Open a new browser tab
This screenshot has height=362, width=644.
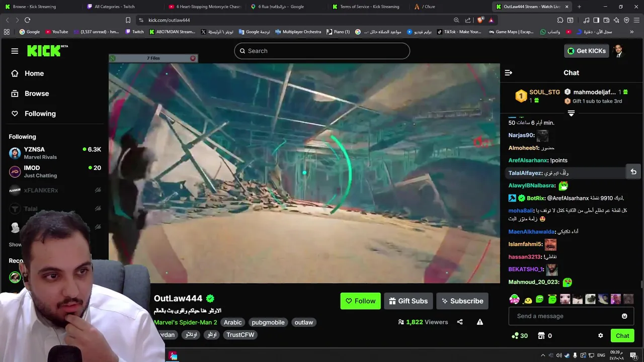tap(579, 7)
